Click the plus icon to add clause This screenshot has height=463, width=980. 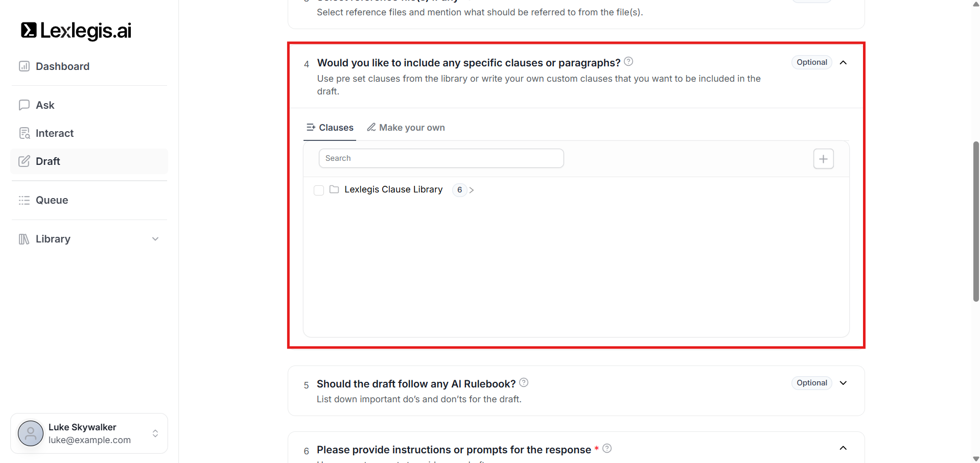pos(823,159)
